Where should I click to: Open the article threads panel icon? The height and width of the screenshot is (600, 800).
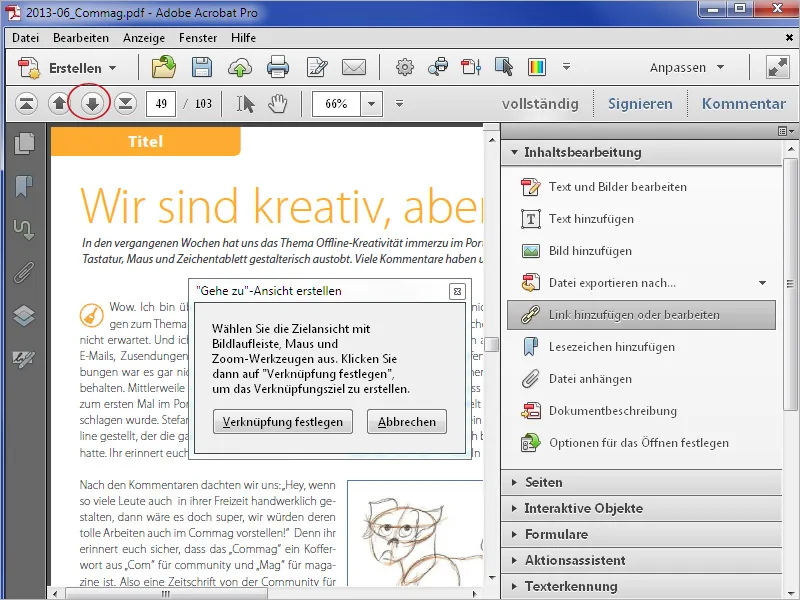tap(24, 229)
